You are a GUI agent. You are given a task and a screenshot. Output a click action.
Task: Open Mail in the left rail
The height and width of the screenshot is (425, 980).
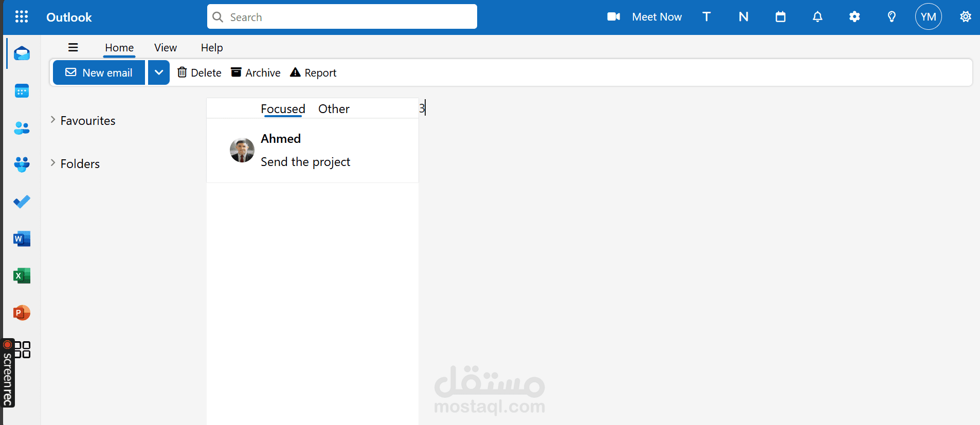pyautogui.click(x=22, y=53)
